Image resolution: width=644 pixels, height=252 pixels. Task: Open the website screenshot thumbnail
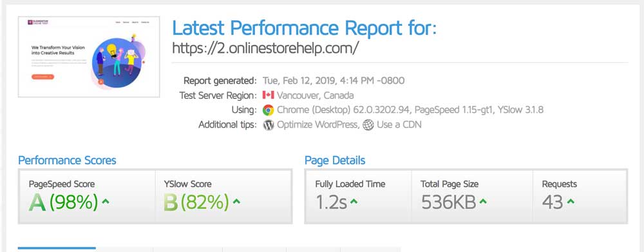tap(89, 57)
